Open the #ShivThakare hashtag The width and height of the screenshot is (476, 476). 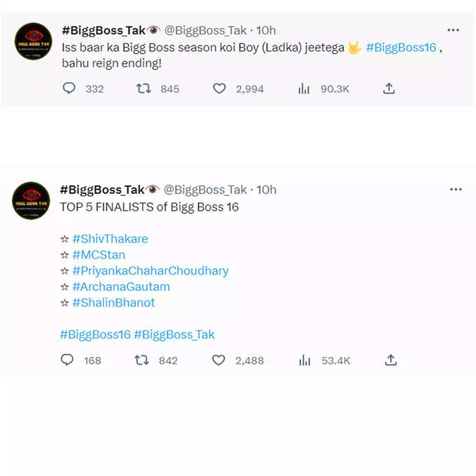click(110, 239)
